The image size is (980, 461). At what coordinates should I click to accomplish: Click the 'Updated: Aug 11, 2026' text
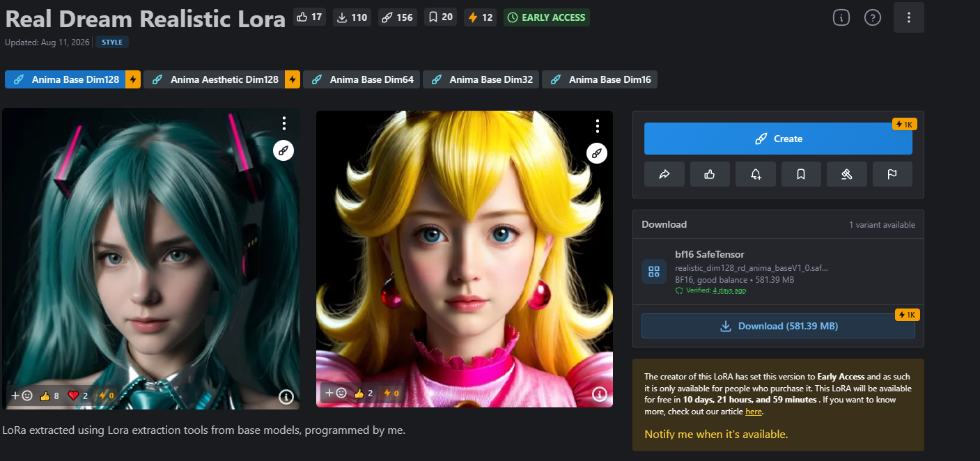pos(47,42)
